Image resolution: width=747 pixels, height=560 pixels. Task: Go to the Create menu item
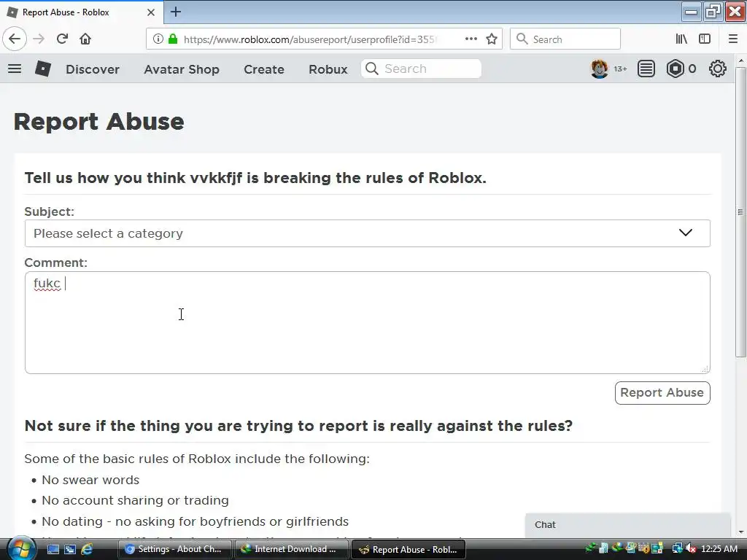click(x=264, y=69)
